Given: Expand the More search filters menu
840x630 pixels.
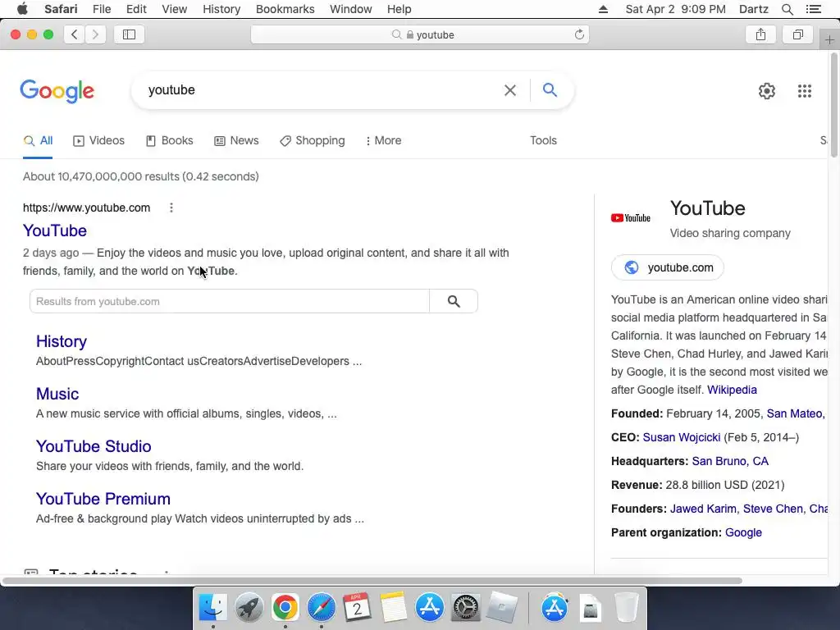Looking at the screenshot, I should coord(384,141).
